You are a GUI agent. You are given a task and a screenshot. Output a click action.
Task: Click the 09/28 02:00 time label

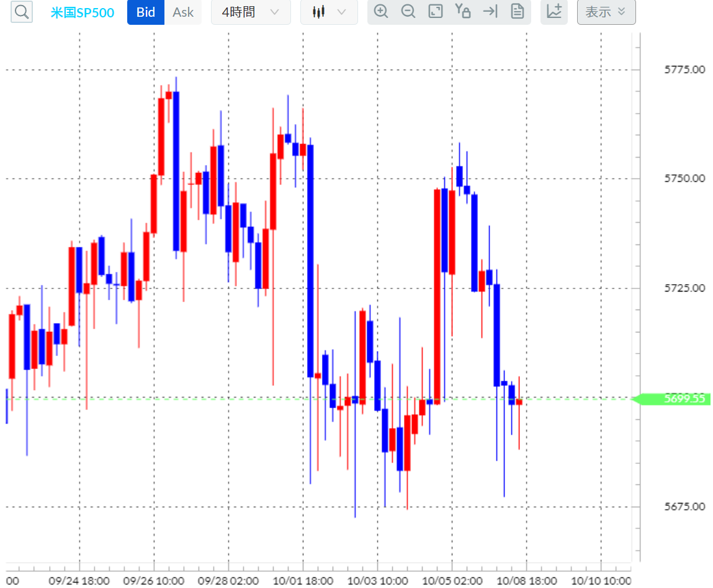(x=228, y=581)
